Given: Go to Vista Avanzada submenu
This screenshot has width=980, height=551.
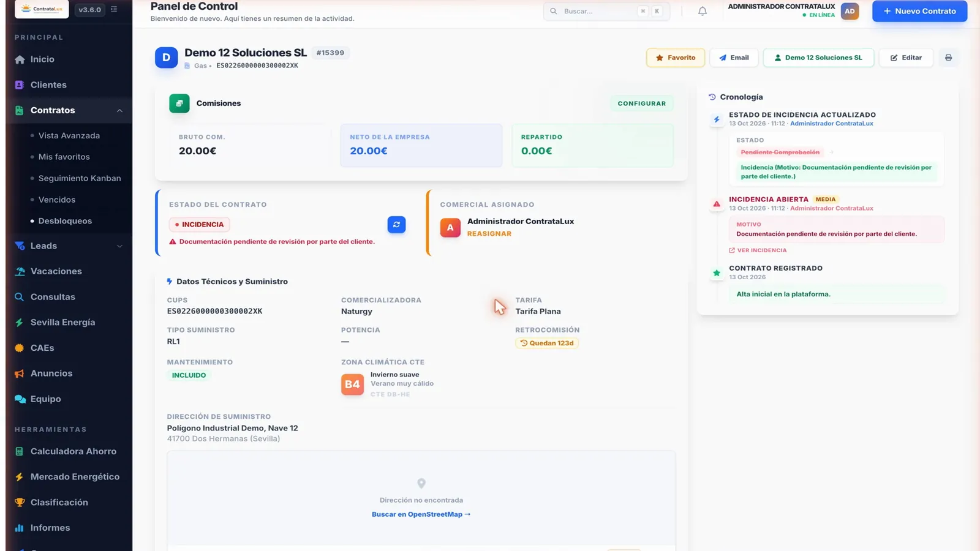Looking at the screenshot, I should (69, 136).
